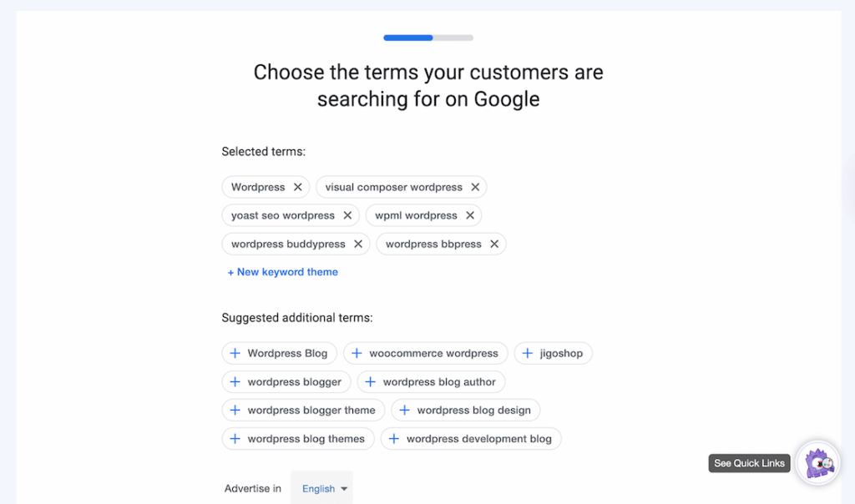Screen dimensions: 855x504
Task: Add wordpress blog author suggestion
Action: coord(431,381)
